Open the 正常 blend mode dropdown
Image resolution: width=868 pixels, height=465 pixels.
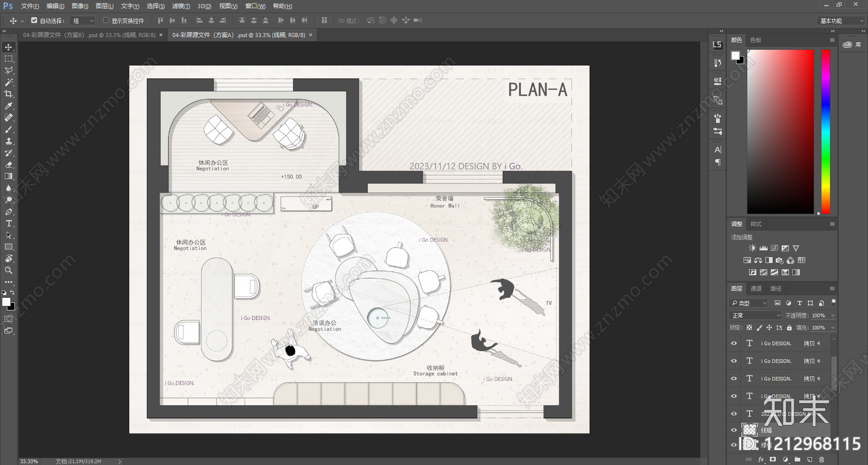(x=756, y=315)
